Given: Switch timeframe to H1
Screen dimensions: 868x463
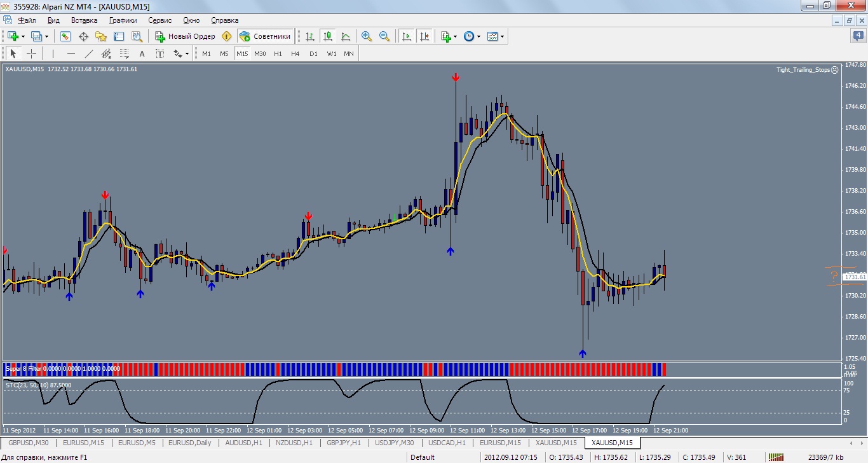Looking at the screenshot, I should coord(278,53).
